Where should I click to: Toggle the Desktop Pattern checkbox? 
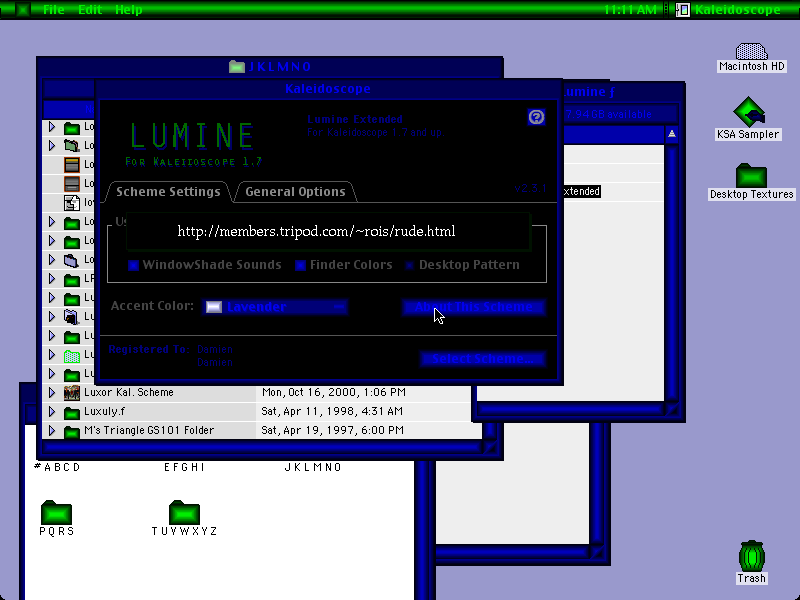point(410,265)
